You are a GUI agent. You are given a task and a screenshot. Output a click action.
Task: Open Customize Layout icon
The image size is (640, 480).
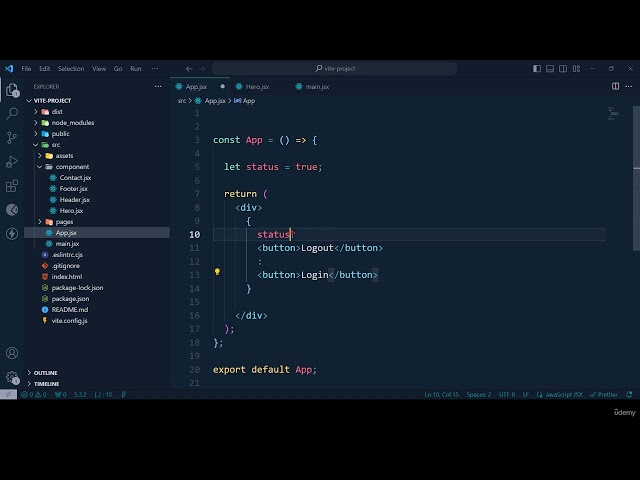pos(576,69)
